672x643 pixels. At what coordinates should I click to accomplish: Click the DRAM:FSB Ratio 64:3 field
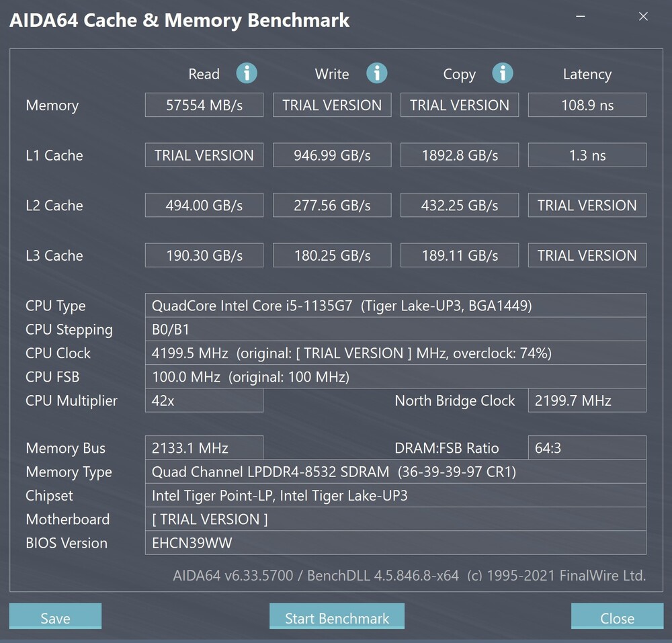point(587,448)
